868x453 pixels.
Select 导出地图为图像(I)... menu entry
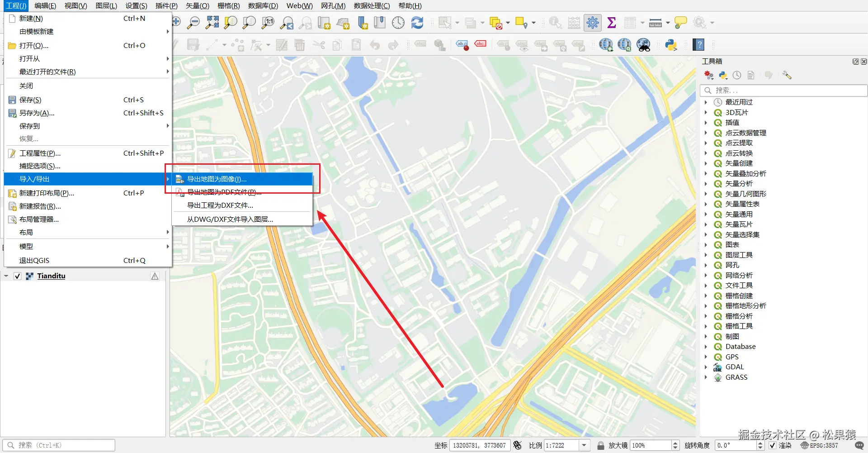coord(242,179)
